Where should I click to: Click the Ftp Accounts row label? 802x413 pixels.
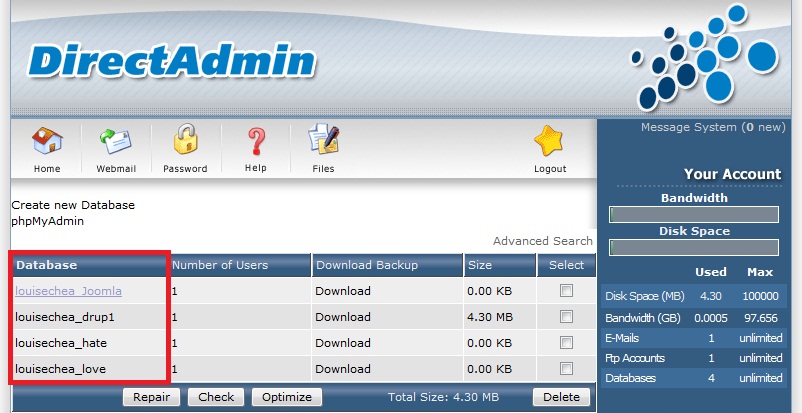click(x=635, y=358)
